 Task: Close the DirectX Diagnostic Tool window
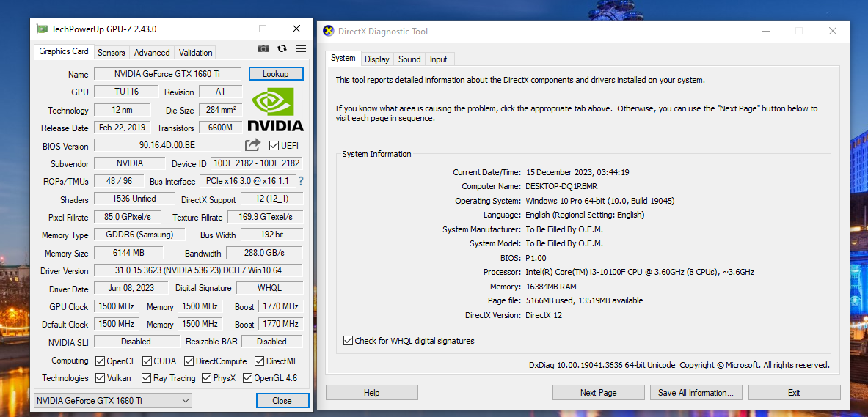[x=832, y=31]
